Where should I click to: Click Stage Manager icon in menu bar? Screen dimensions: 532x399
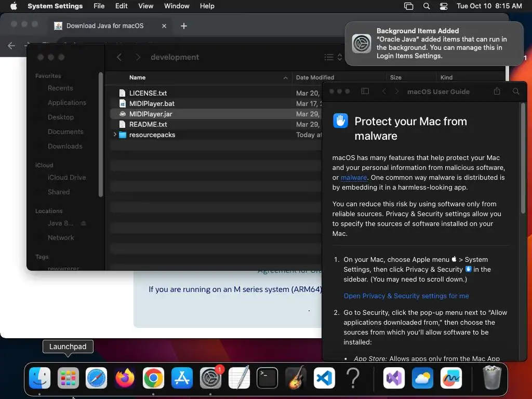(x=408, y=6)
